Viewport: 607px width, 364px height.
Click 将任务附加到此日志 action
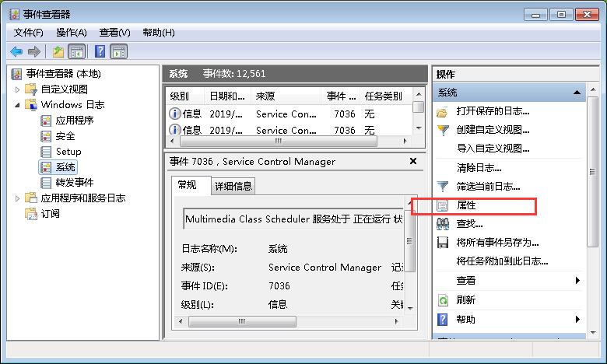[502, 261]
